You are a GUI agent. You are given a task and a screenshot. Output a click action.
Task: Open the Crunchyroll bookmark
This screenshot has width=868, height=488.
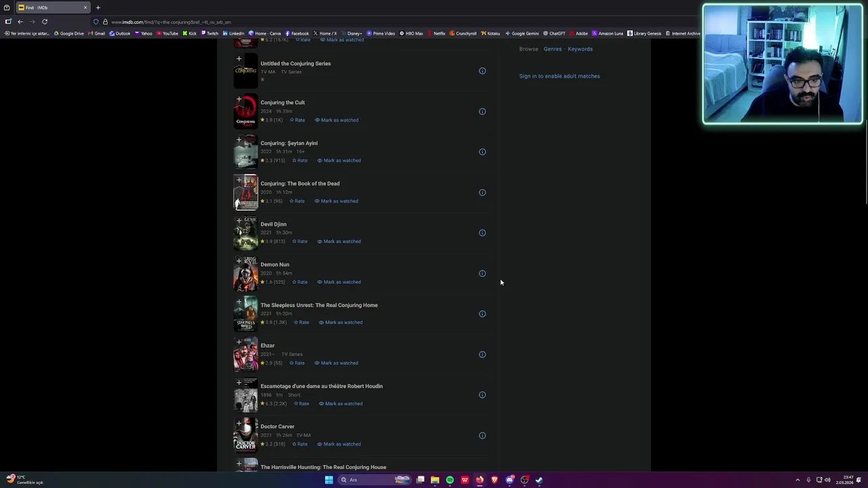[462, 33]
